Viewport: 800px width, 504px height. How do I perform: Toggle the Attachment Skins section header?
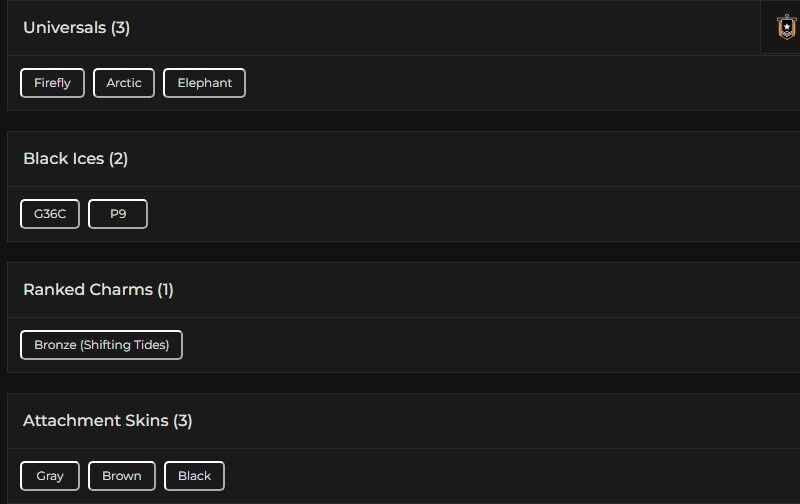point(107,421)
